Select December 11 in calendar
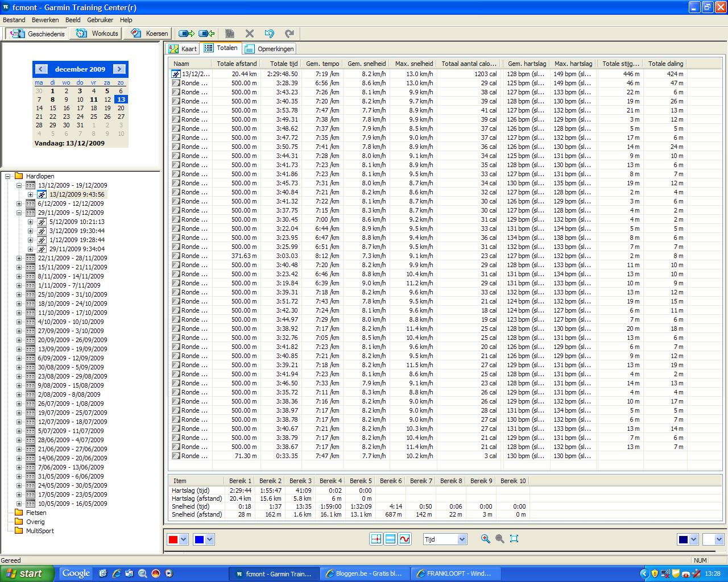 93,99
